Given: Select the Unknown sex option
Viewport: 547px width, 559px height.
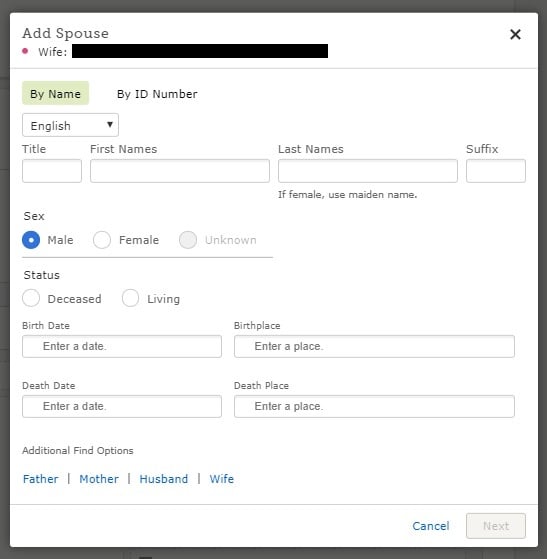Looking at the screenshot, I should (x=188, y=240).
